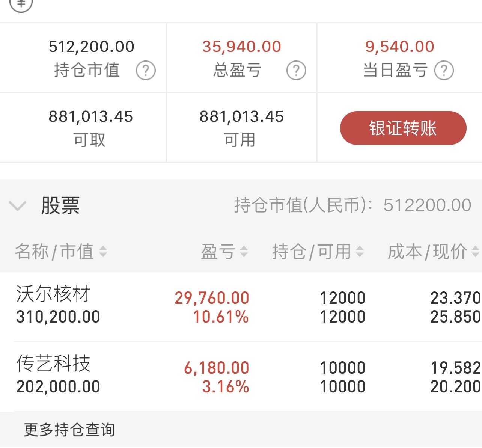Tap the 可用 881,013.45 balance
The width and height of the screenshot is (482, 448).
241,116
